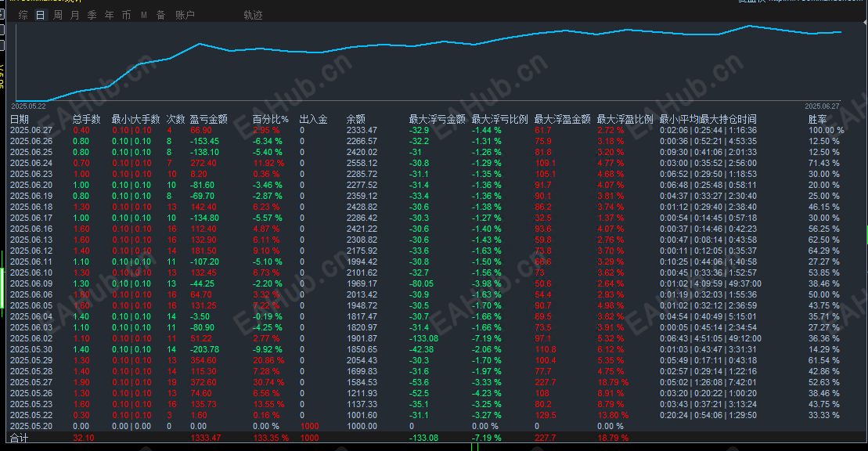Viewport: 868px width, 451px height.
Task: Click the 出入金 column header
Action: pyautogui.click(x=313, y=119)
